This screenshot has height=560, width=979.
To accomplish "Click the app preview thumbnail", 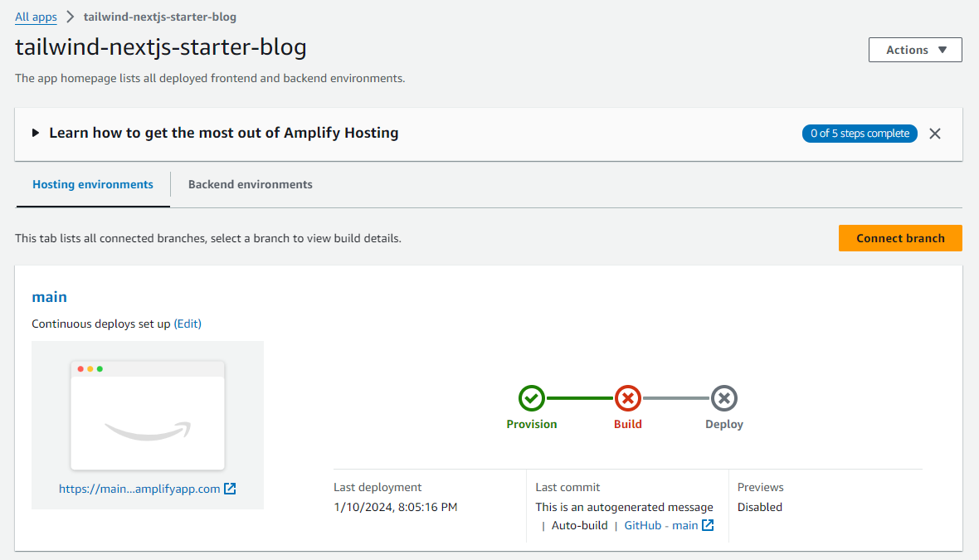I will pos(148,415).
